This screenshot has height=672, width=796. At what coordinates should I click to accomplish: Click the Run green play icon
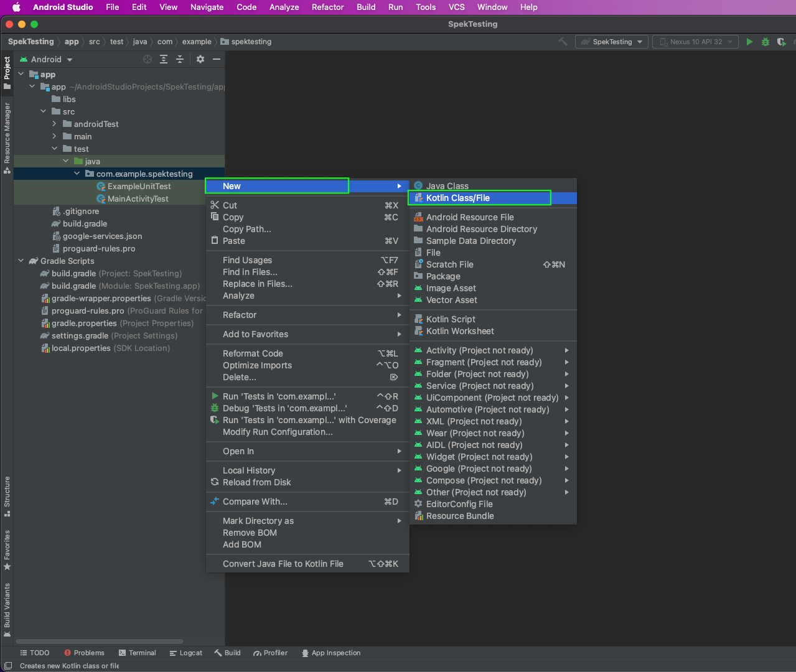[749, 42]
